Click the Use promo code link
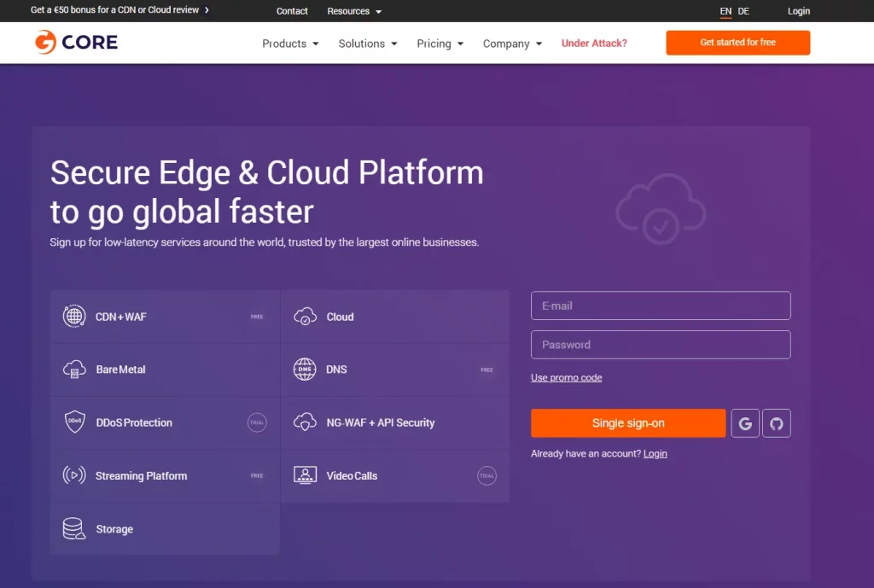The width and height of the screenshot is (874, 588). pyautogui.click(x=566, y=378)
